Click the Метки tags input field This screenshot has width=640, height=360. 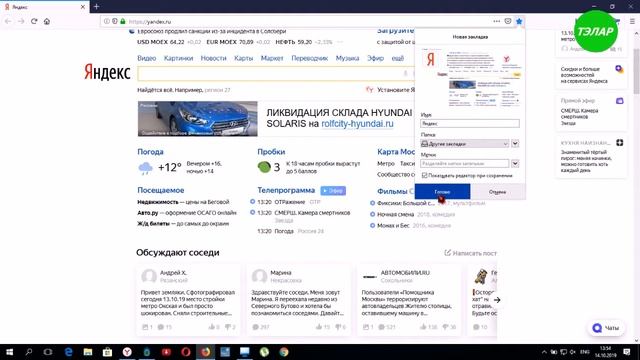pyautogui.click(x=464, y=164)
